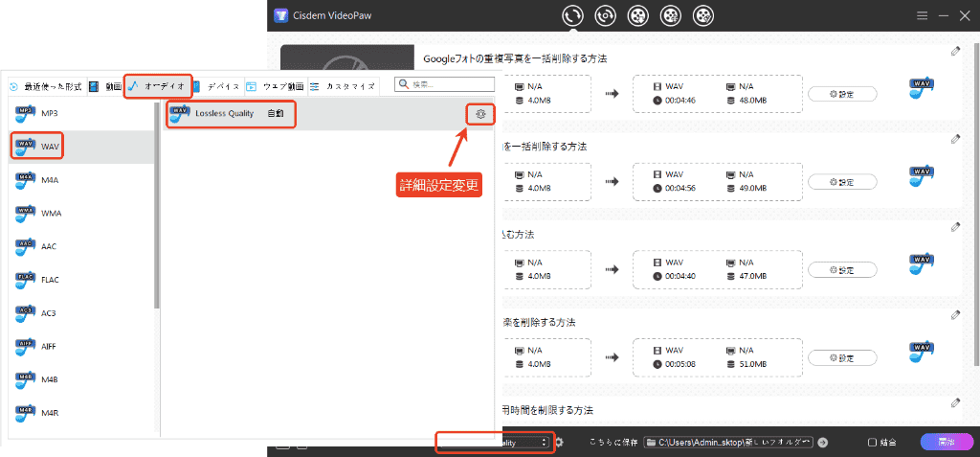The width and height of the screenshot is (980, 457).
Task: Select AC3 format in list
Action: 81,312
